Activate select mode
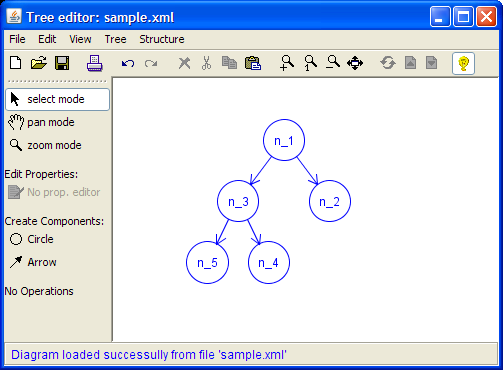Image resolution: width=503 pixels, height=370 pixels. click(x=57, y=99)
